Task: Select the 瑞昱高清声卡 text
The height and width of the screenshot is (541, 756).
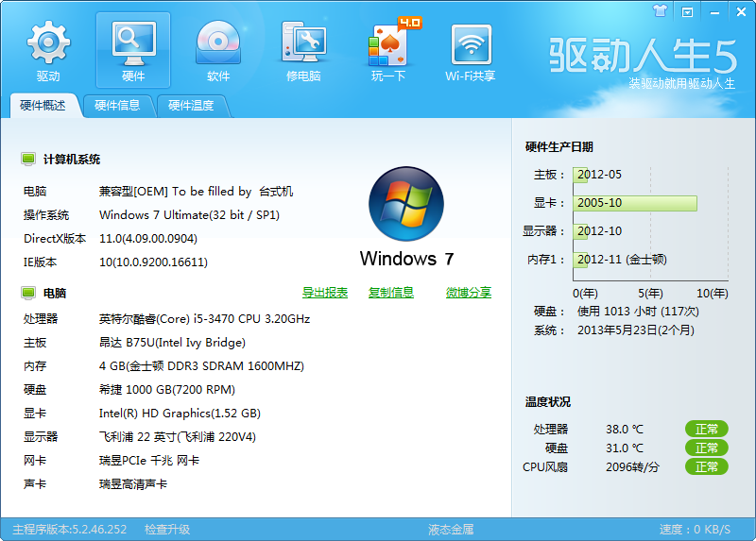Action: (x=133, y=484)
